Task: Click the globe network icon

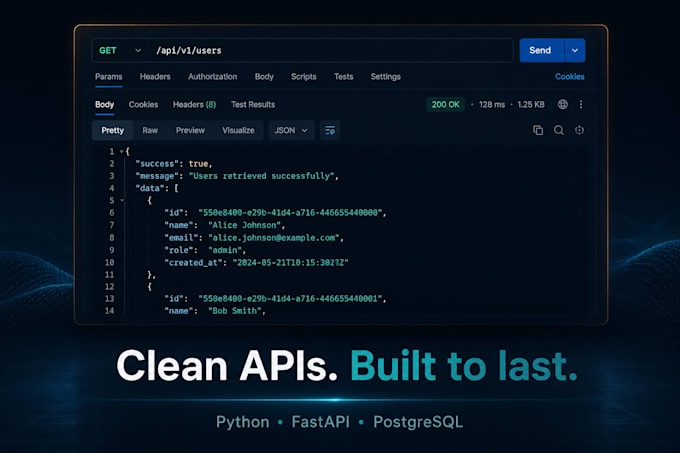Action: (x=562, y=104)
